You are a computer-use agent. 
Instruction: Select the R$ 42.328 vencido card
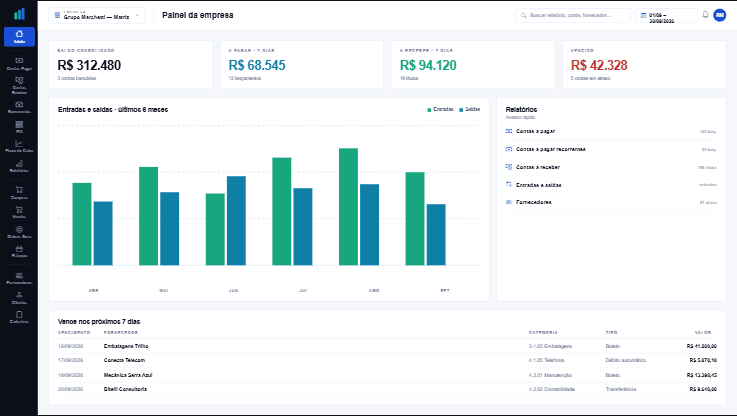644,64
